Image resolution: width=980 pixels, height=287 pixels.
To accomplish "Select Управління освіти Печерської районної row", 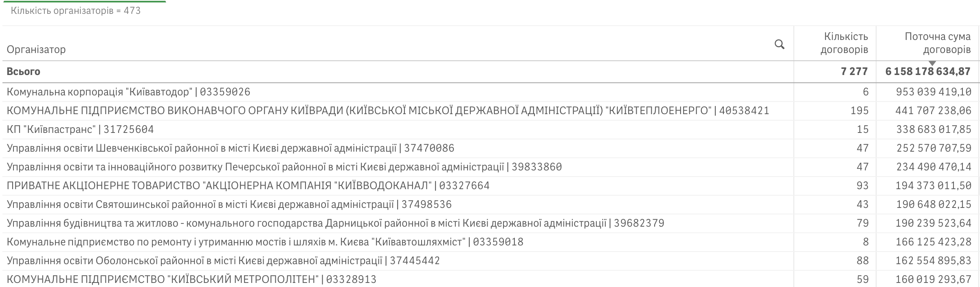I will coord(284,167).
